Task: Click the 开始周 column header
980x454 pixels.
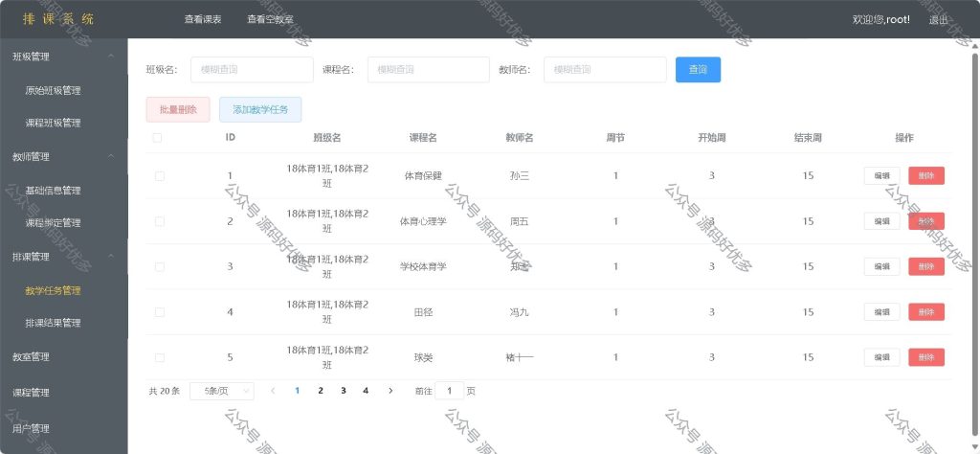Action: coord(712,138)
